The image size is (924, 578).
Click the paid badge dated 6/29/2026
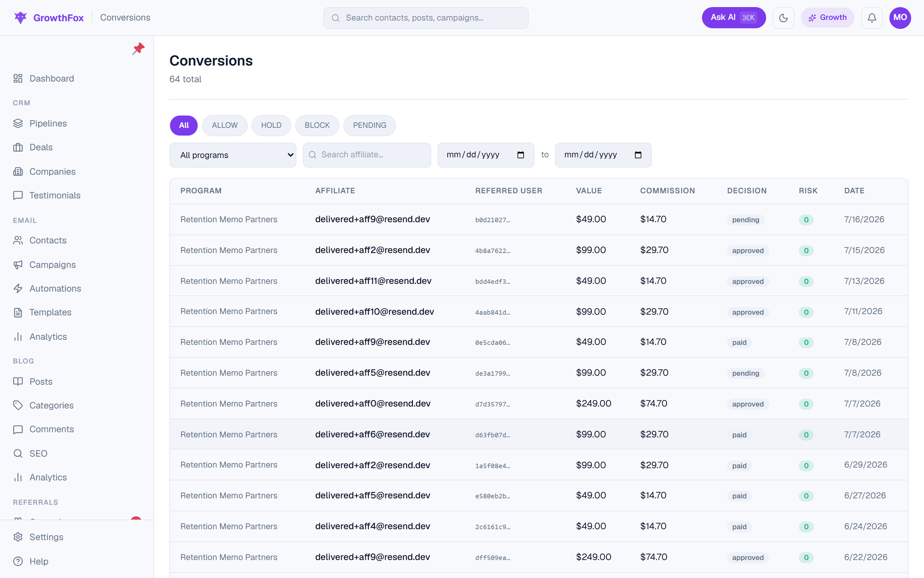[739, 466]
